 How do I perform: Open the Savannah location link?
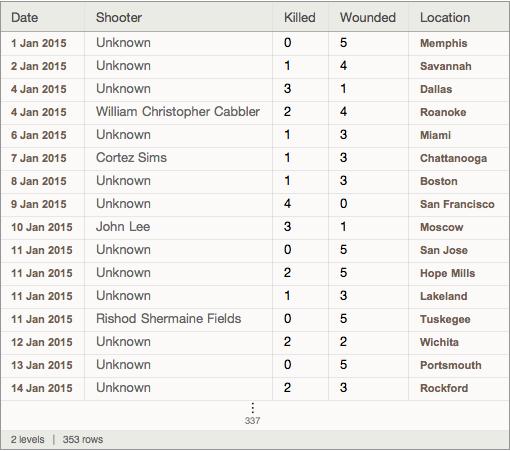446,66
